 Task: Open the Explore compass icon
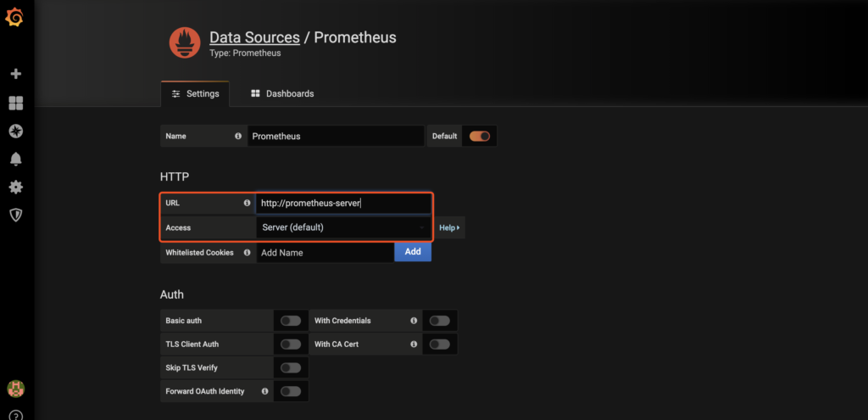(x=16, y=132)
